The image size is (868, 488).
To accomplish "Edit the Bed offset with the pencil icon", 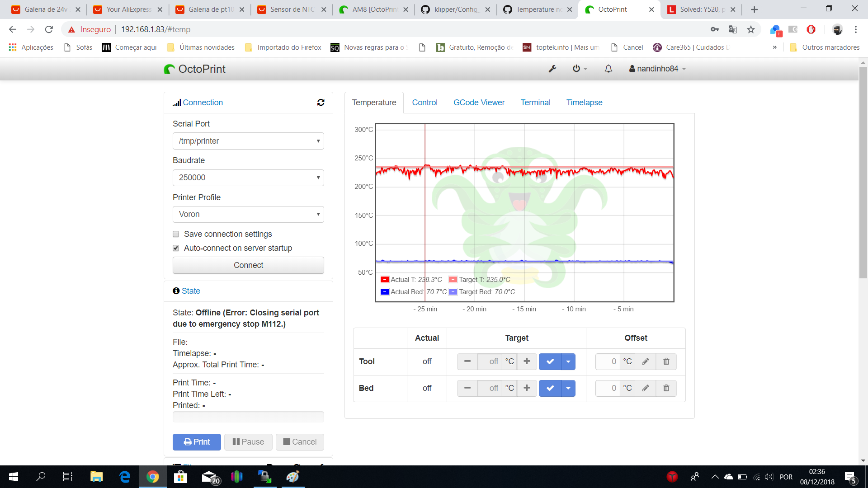I will [645, 388].
